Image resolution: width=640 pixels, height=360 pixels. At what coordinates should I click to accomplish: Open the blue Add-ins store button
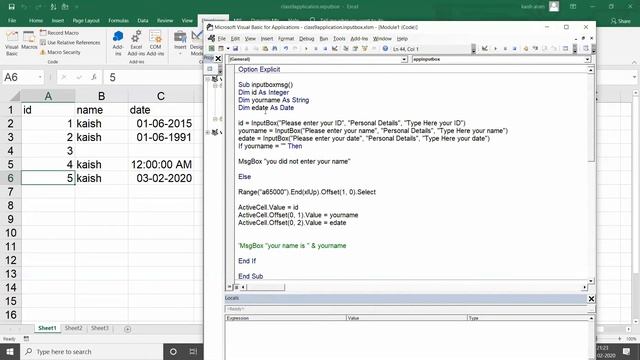tap(118, 42)
